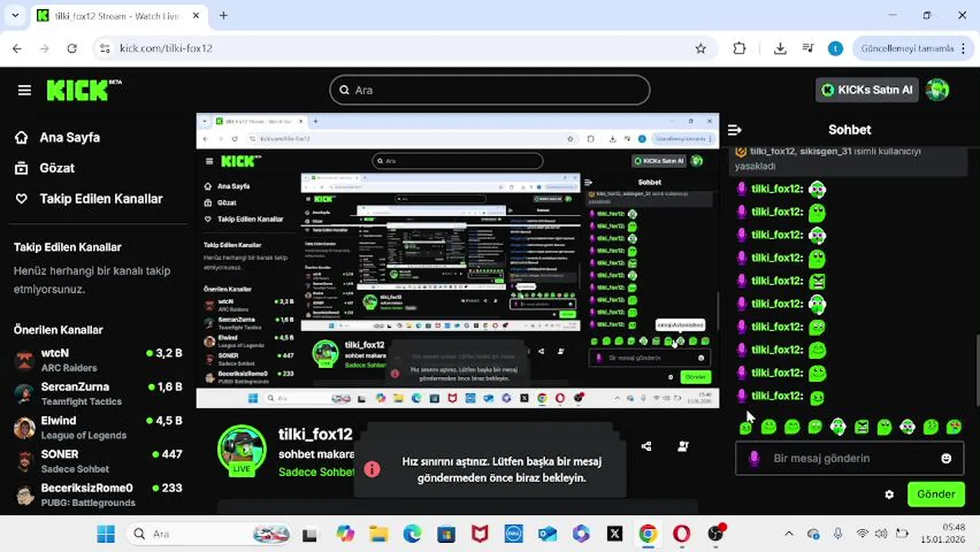The height and width of the screenshot is (552, 980).
Task: Click the 'Hız sınırını aştınız' warning notice
Action: [491, 469]
